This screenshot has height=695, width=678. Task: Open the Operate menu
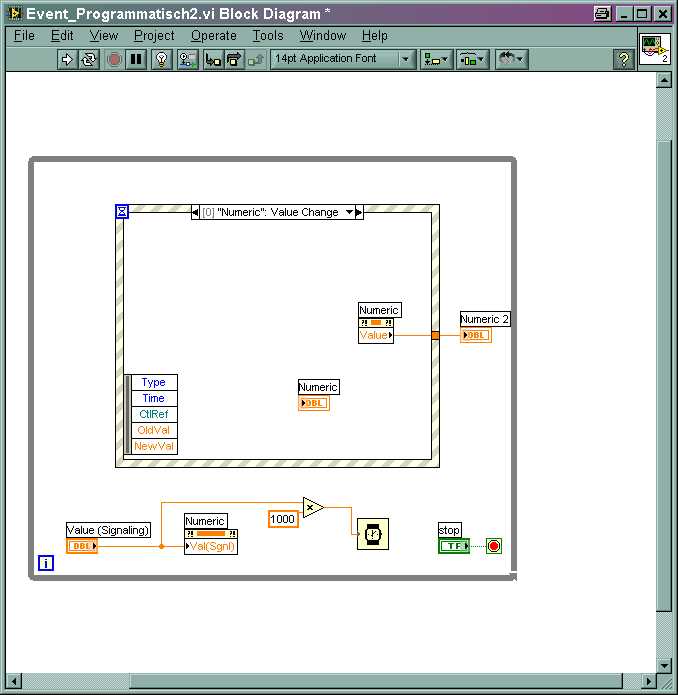point(214,35)
